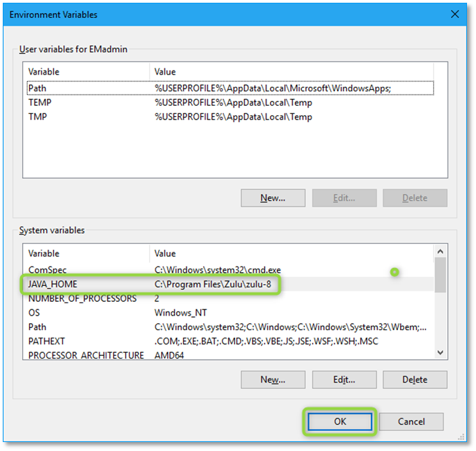Click New under System variables
Viewport: 476px width, 451px height.
point(273,379)
